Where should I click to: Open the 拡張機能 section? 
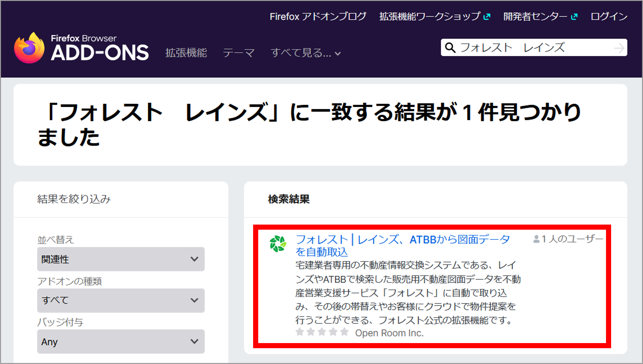pyautogui.click(x=186, y=53)
